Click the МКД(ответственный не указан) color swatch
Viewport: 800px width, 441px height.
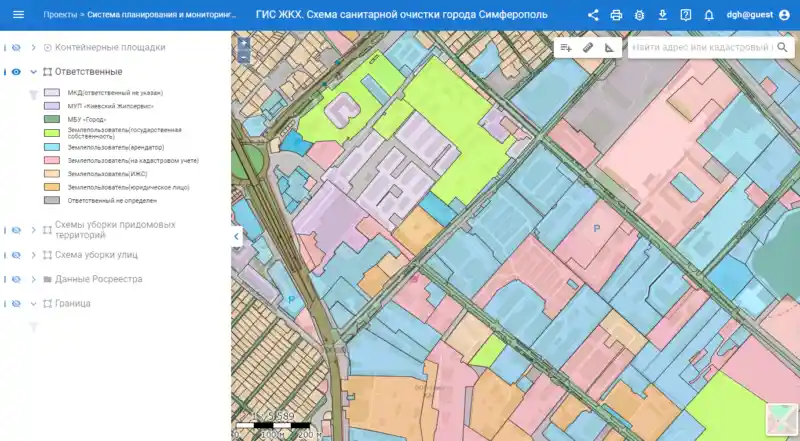pos(52,93)
